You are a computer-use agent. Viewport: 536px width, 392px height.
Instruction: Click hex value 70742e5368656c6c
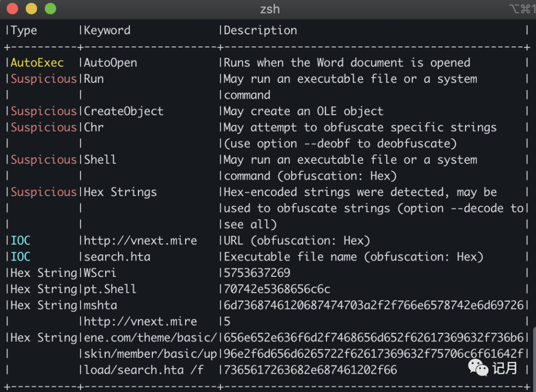coord(277,289)
